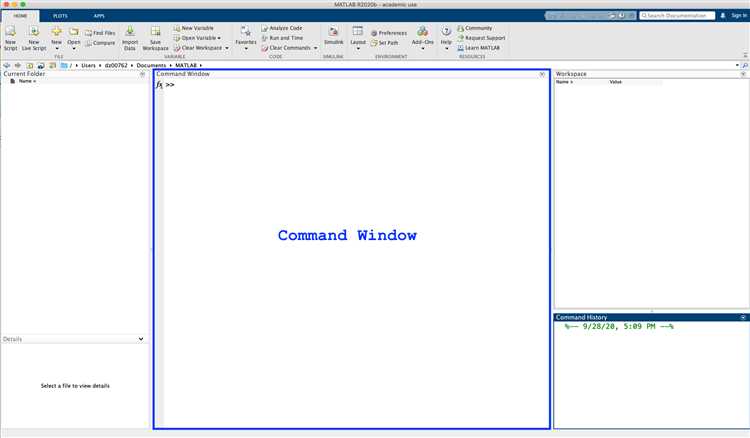
Task: Open Current Folder panel actions menu
Action: point(143,74)
